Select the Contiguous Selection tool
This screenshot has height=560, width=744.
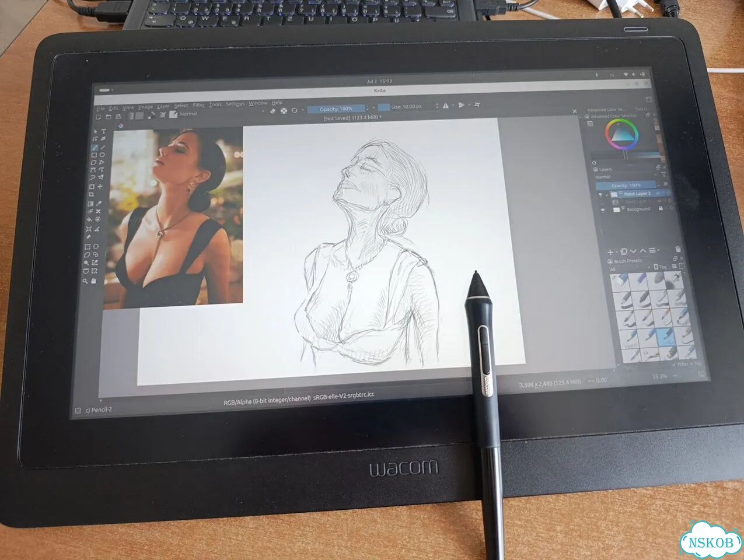tap(86, 262)
